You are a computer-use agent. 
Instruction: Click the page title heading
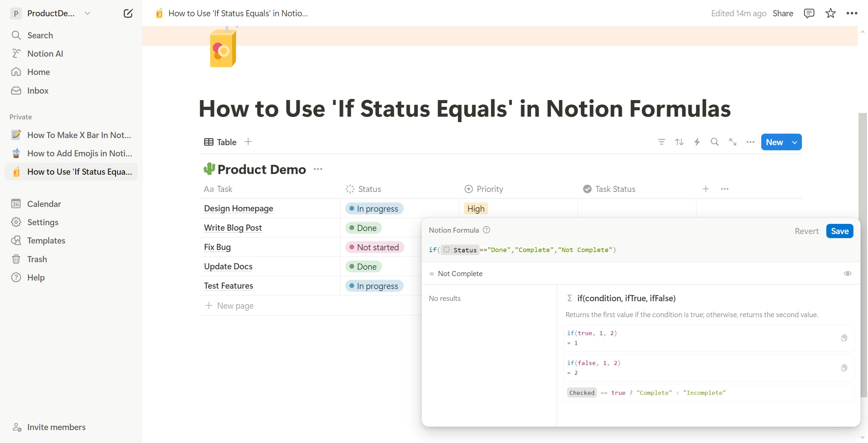[x=465, y=109]
